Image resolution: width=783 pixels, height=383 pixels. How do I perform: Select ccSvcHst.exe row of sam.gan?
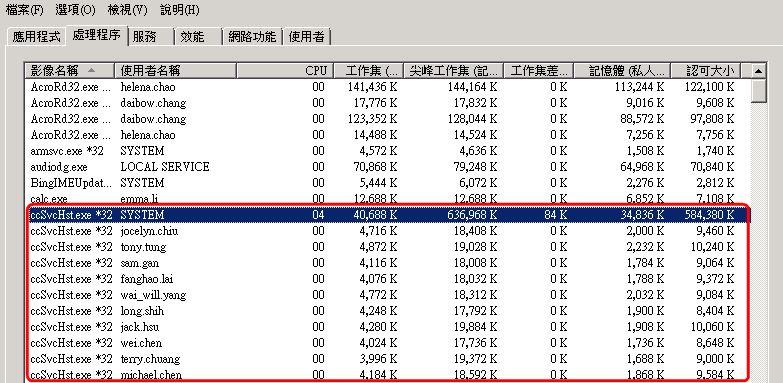(x=387, y=263)
